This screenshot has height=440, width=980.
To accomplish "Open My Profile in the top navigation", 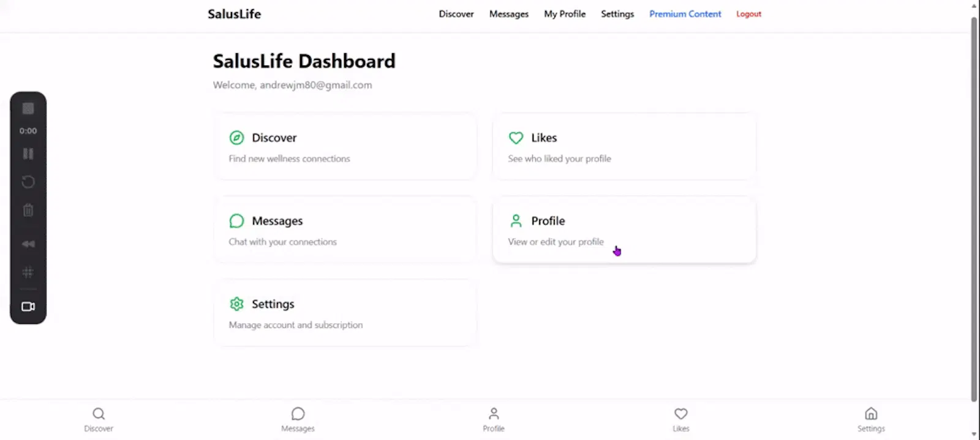I will click(565, 14).
